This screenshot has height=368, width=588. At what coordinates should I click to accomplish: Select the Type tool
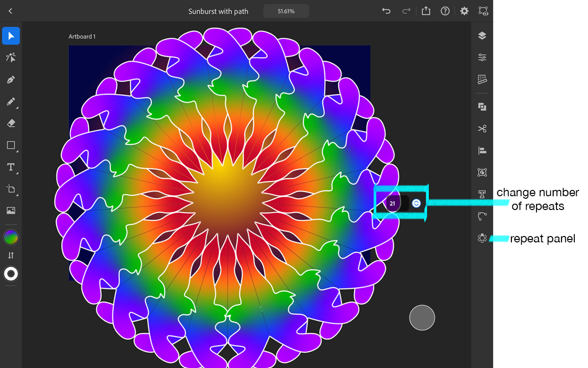10,167
